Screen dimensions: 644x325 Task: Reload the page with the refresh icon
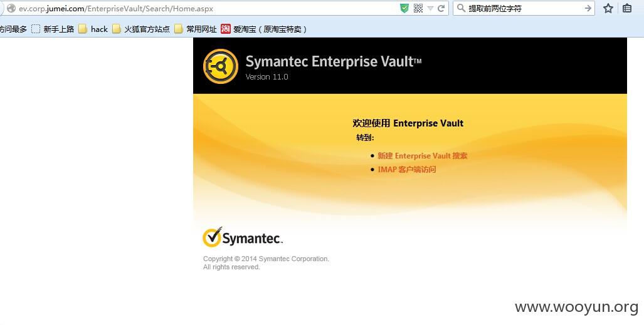441,8
